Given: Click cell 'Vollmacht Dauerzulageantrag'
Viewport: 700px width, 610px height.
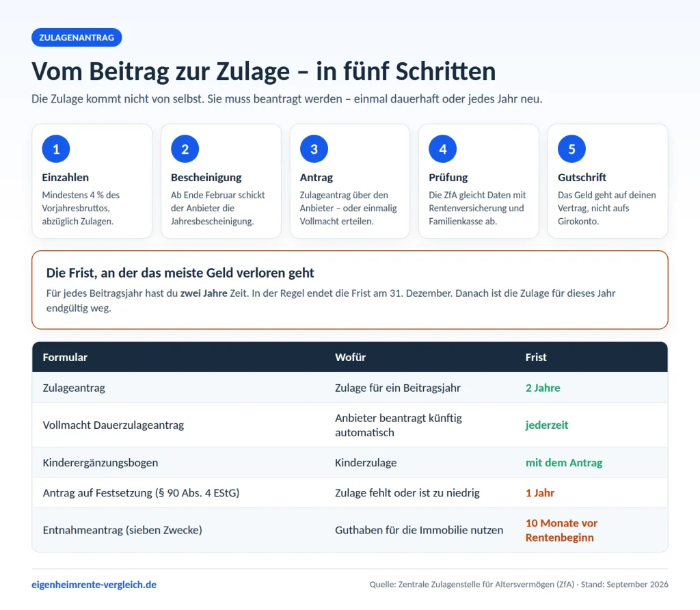Looking at the screenshot, I should (x=113, y=425).
